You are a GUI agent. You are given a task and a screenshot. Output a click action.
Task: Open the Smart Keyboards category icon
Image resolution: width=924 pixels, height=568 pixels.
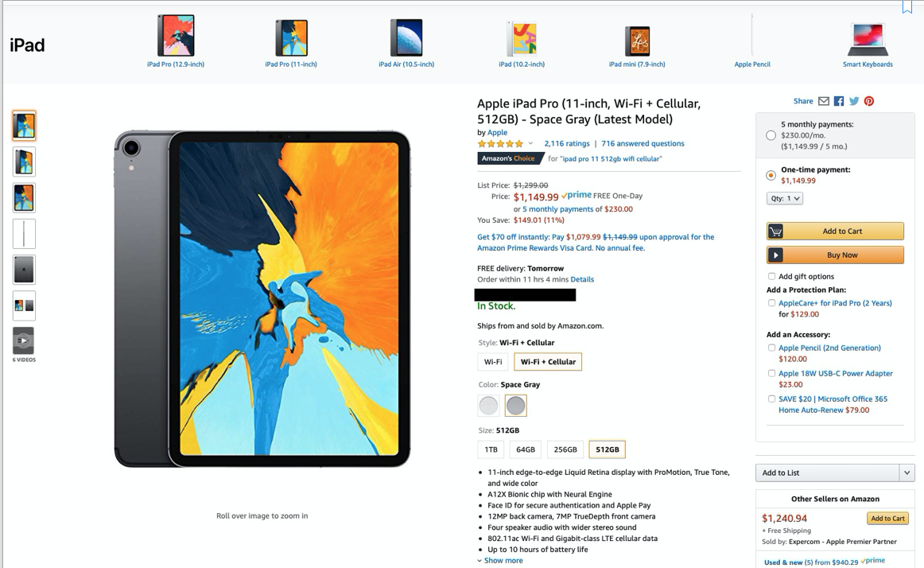pos(868,39)
